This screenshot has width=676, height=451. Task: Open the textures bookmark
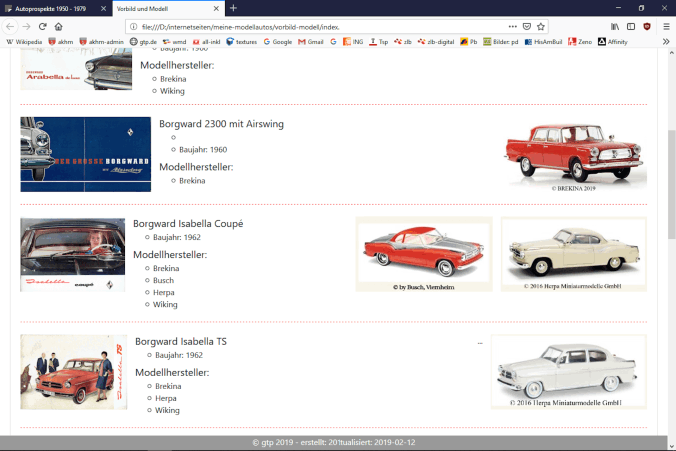tap(241, 42)
